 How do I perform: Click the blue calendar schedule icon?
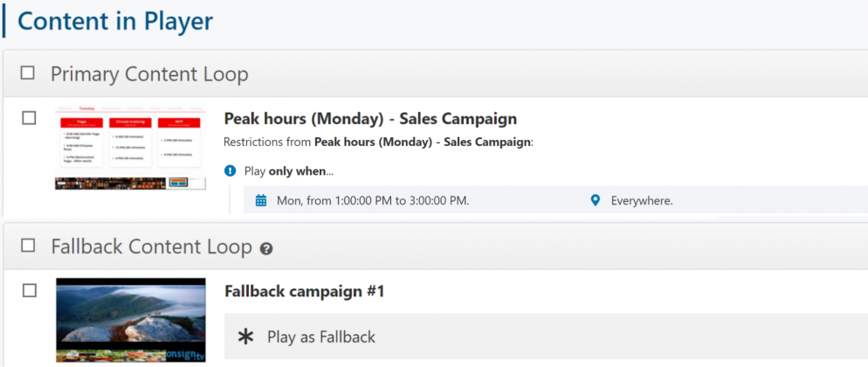[261, 200]
